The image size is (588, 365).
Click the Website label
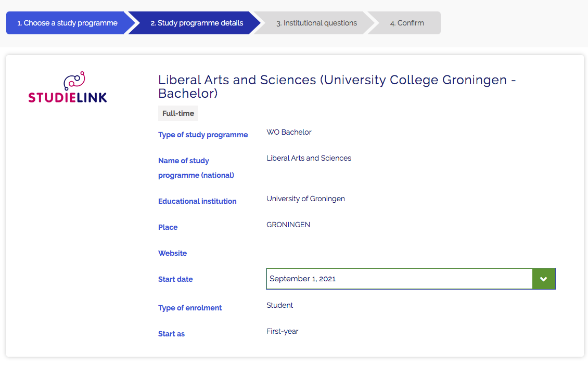[x=172, y=253]
